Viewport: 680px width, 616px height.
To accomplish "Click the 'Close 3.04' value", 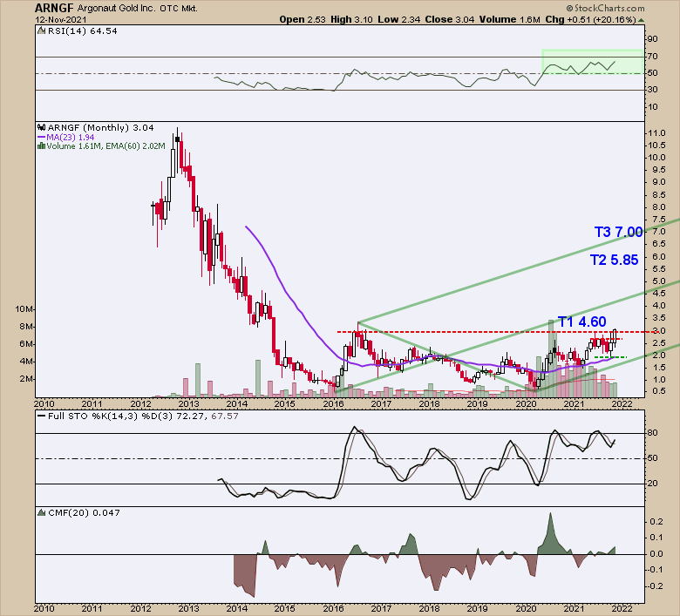I will coord(450,19).
